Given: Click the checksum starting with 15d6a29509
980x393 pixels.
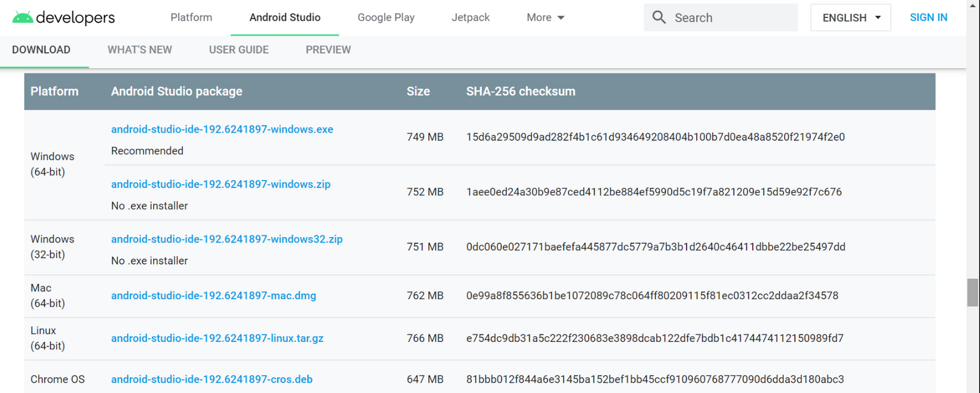Looking at the screenshot, I should coord(655,137).
